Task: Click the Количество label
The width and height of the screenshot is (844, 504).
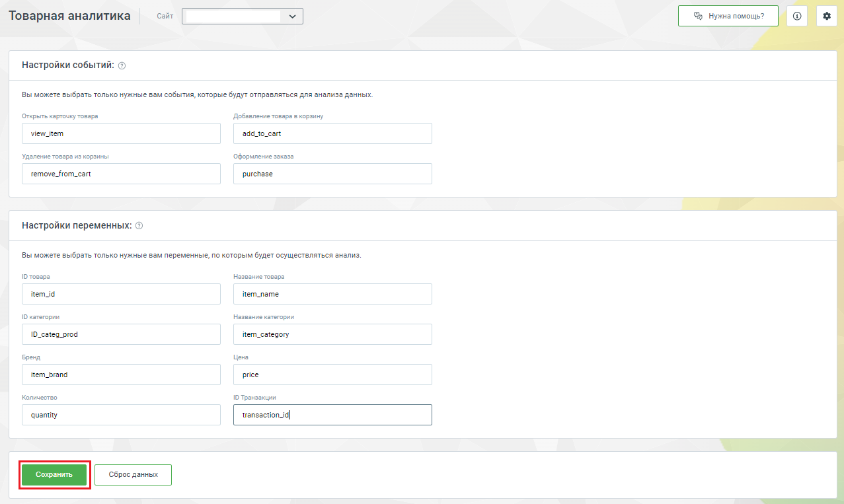Action: coord(39,398)
